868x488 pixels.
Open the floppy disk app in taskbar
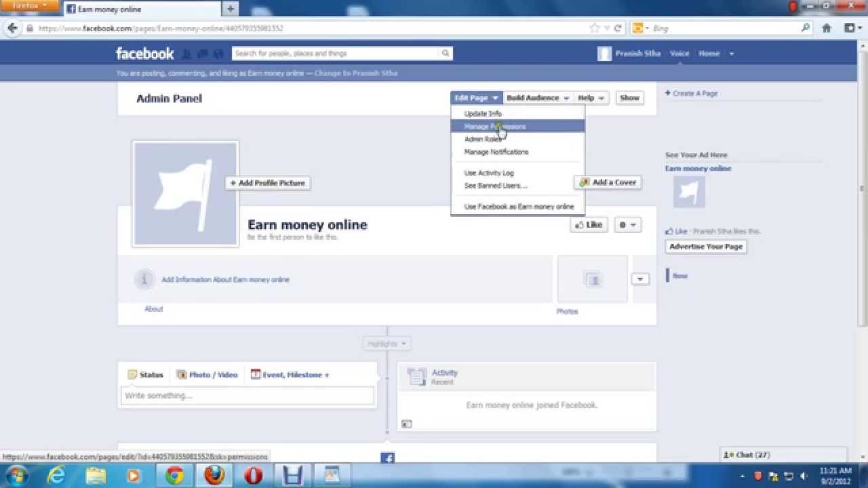pos(292,476)
